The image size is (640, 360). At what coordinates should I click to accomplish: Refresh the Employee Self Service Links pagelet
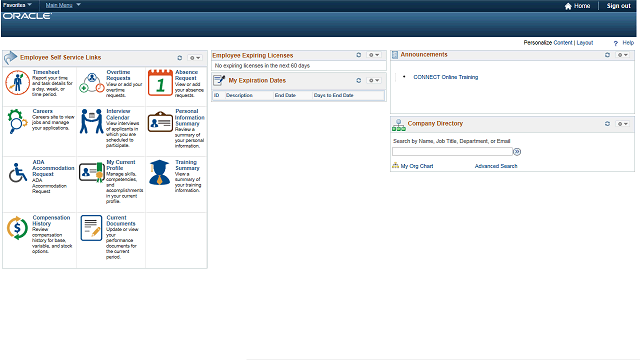(180, 58)
